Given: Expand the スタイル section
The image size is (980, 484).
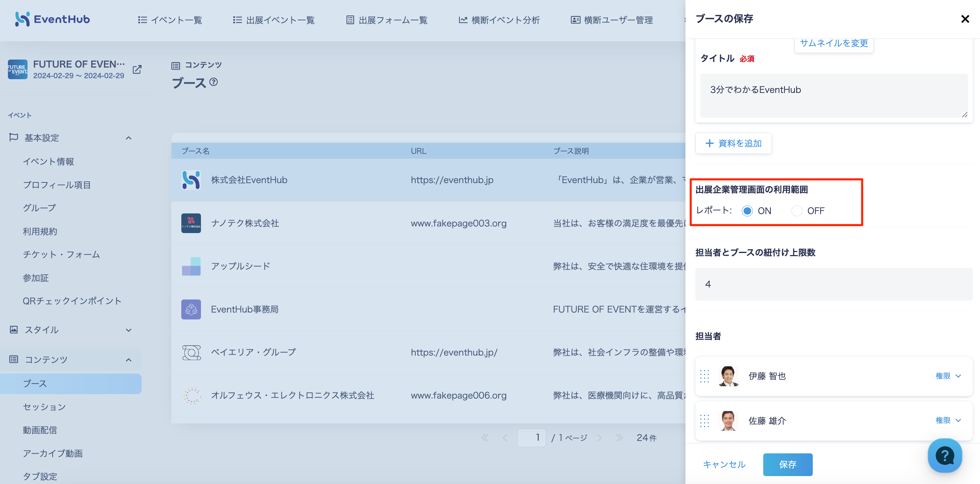Looking at the screenshot, I should 129,330.
